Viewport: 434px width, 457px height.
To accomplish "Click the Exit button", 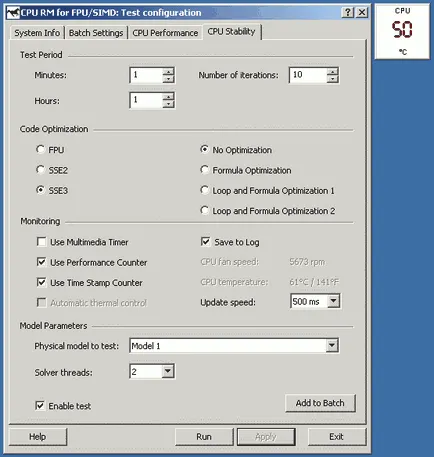I will pos(336,437).
